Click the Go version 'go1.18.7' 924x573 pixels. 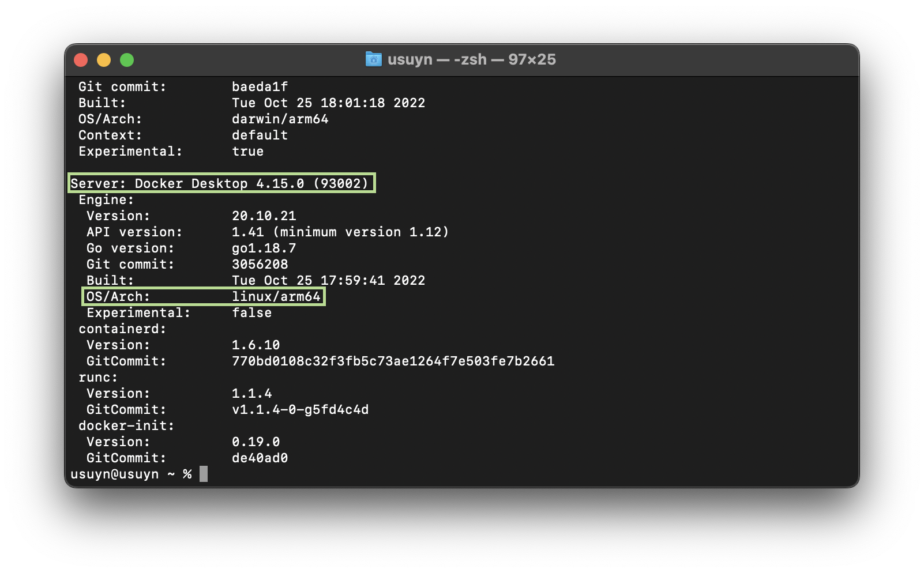click(x=264, y=248)
